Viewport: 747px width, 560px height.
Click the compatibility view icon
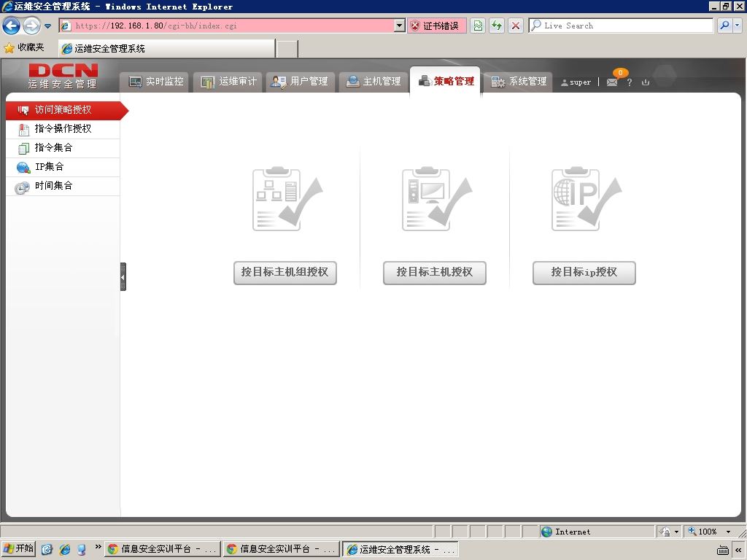(x=478, y=26)
